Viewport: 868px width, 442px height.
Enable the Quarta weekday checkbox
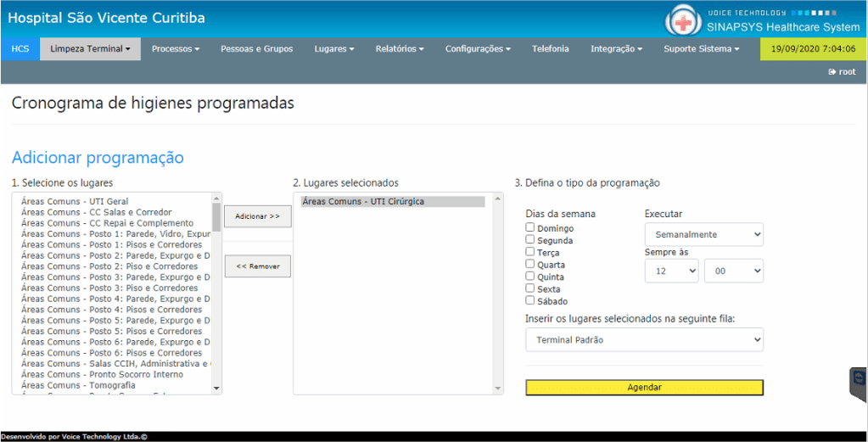pos(530,264)
